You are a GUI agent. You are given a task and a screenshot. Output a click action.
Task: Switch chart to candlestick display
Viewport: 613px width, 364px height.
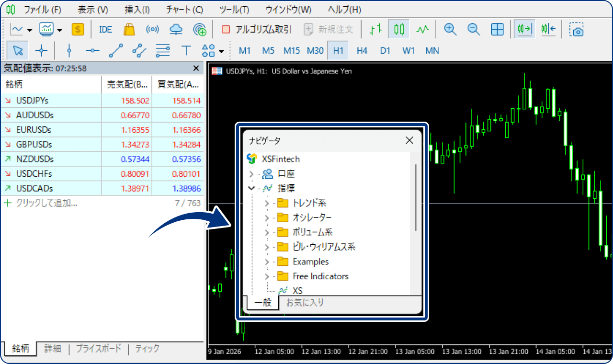click(x=398, y=29)
